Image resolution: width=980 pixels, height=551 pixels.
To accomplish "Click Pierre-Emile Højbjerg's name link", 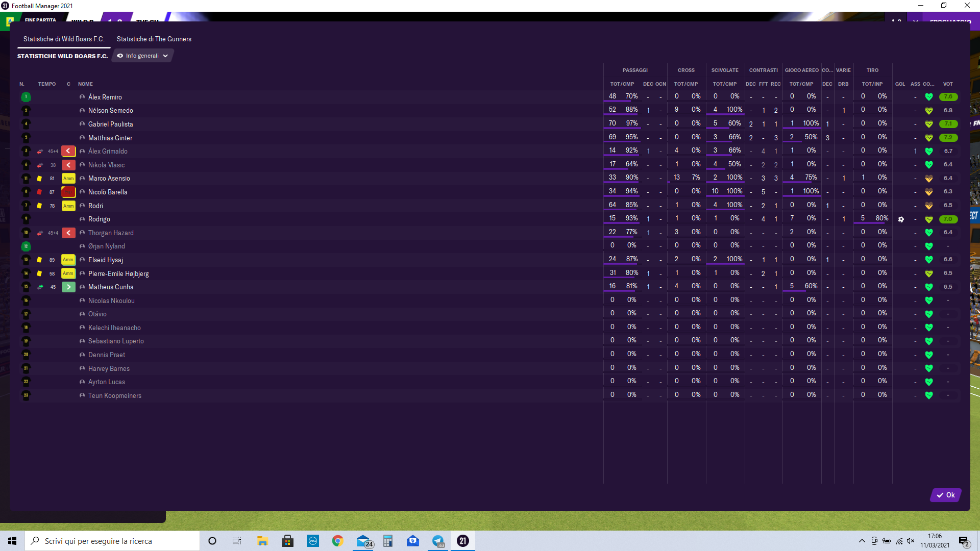I will click(x=118, y=273).
